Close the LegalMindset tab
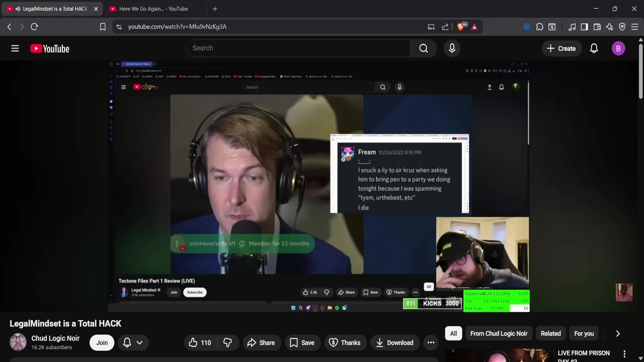This screenshot has width=644, height=362. pos(96,9)
